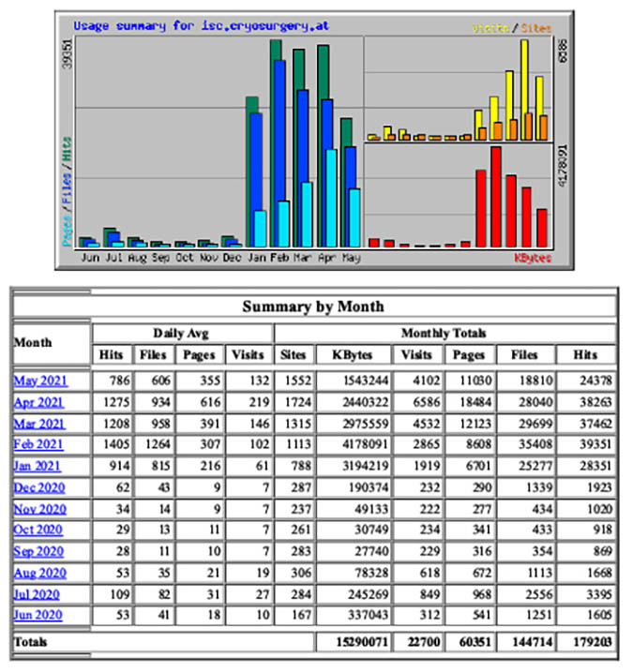The image size is (633, 672).
Task: Open the Jun 2020 statistics link
Action: (x=38, y=615)
